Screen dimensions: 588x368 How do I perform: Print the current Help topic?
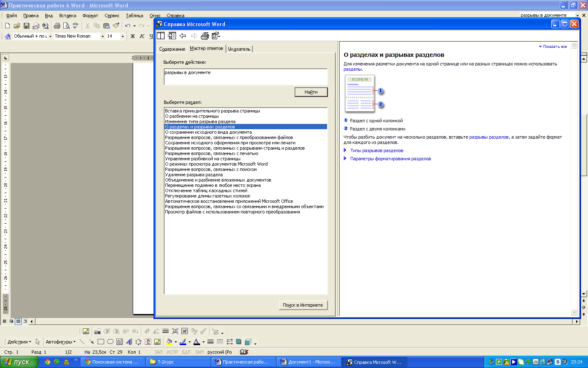[205, 36]
